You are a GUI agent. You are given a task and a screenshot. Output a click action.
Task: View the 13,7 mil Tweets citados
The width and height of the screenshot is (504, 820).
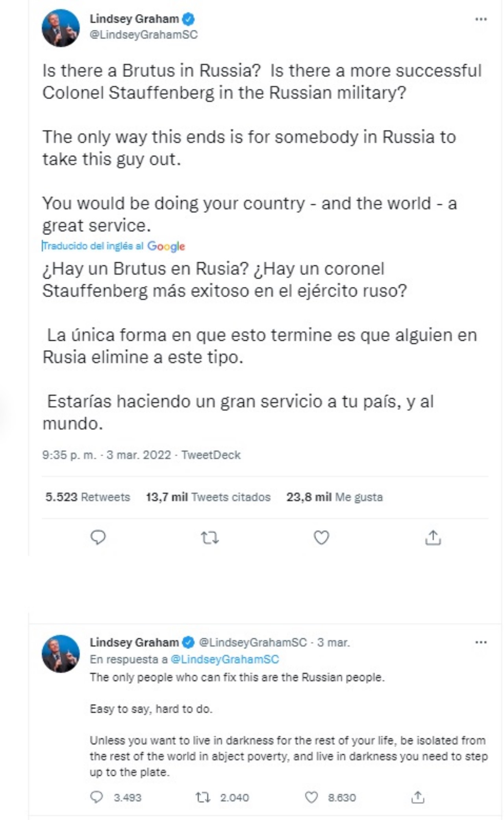click(x=208, y=497)
